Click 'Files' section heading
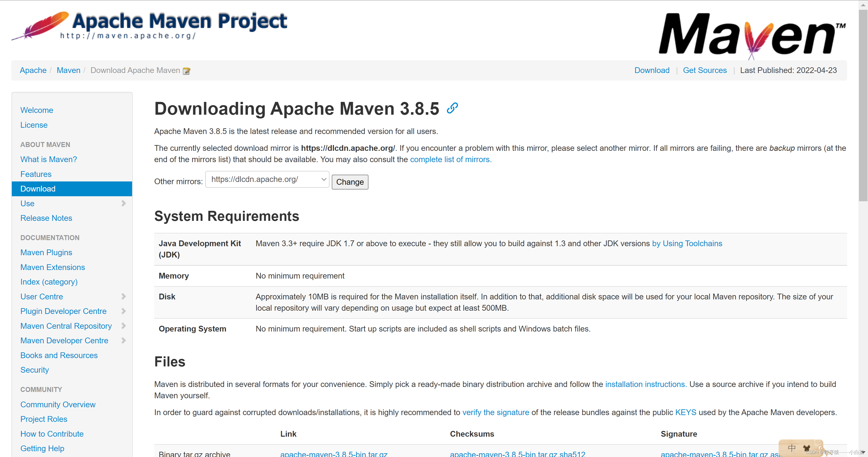Image resolution: width=868 pixels, height=457 pixels. point(170,362)
